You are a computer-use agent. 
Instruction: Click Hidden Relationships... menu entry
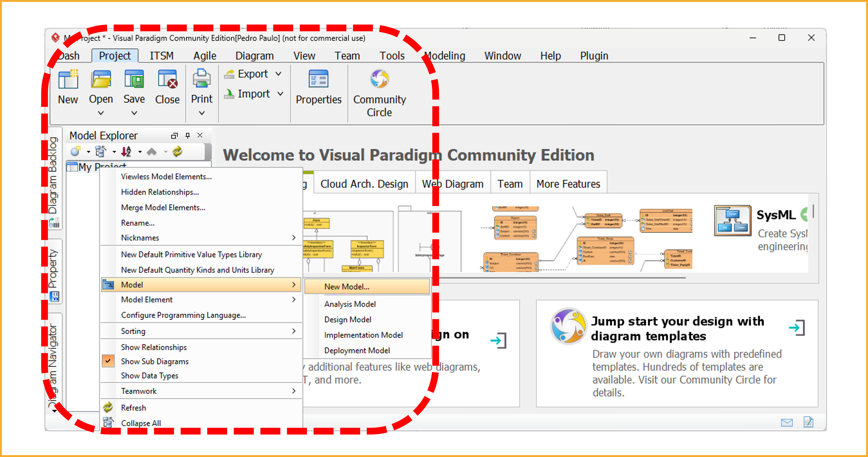[x=201, y=192]
